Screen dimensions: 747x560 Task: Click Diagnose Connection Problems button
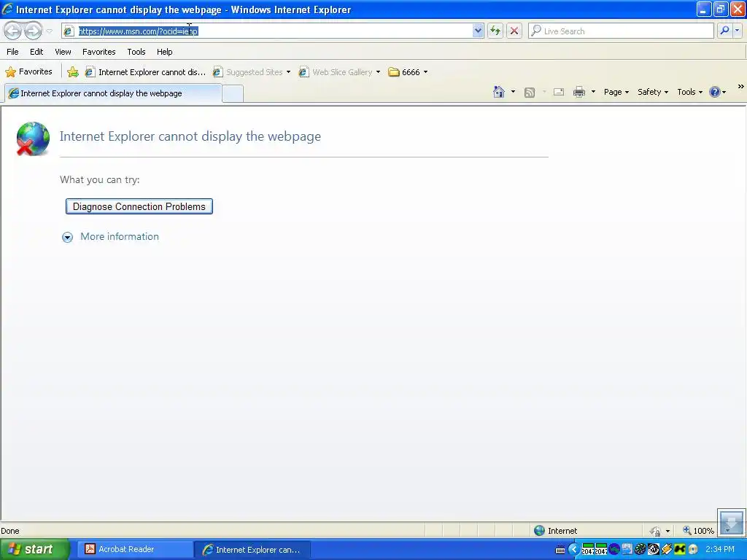139,206
